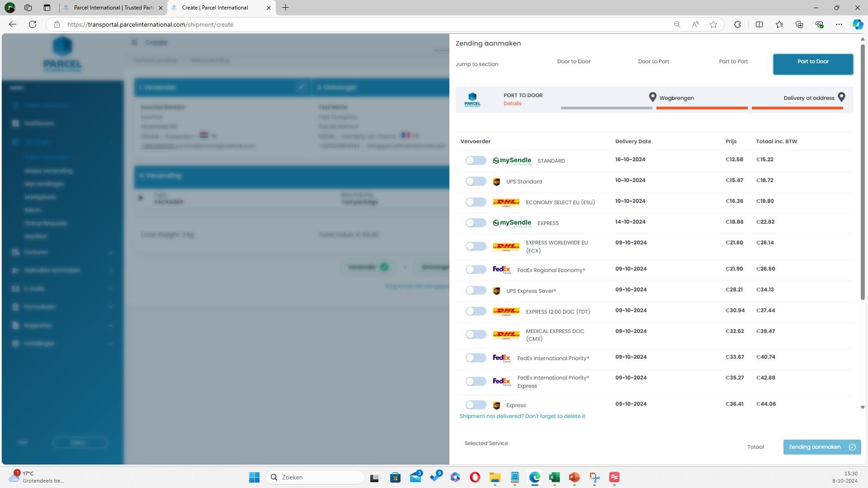Toggle on the mySendle STANDARD service

[x=476, y=160]
